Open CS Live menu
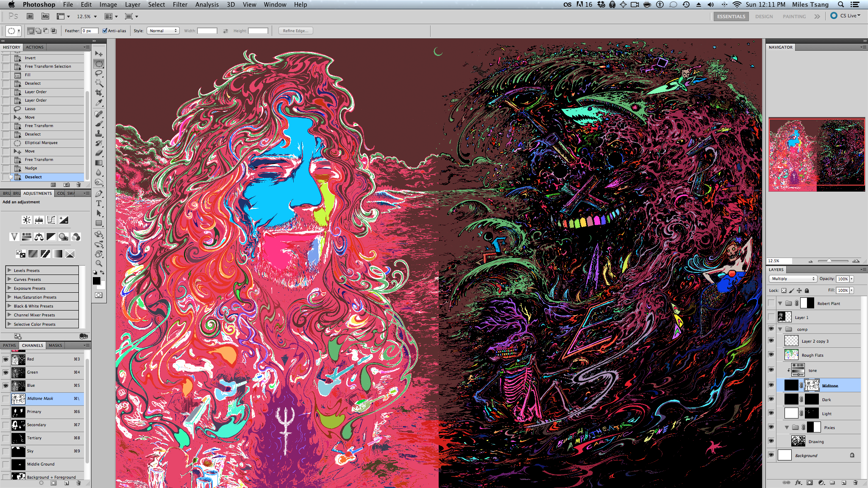 point(846,16)
